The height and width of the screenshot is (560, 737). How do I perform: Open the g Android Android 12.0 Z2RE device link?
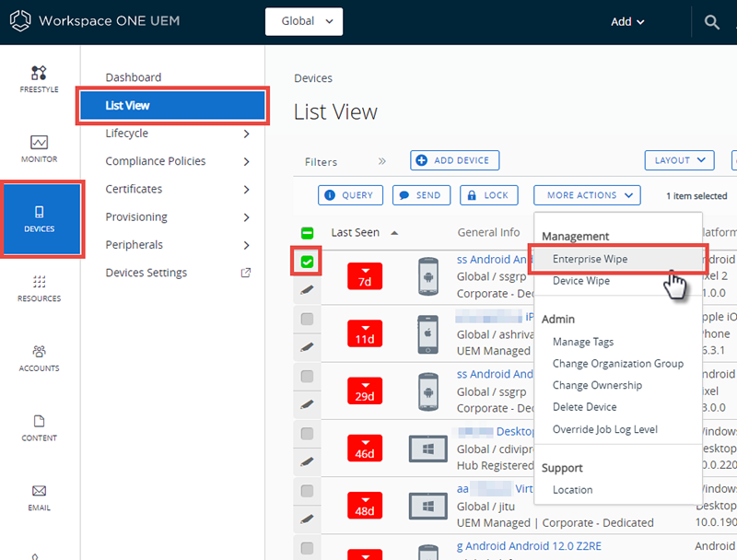pyautogui.click(x=529, y=546)
